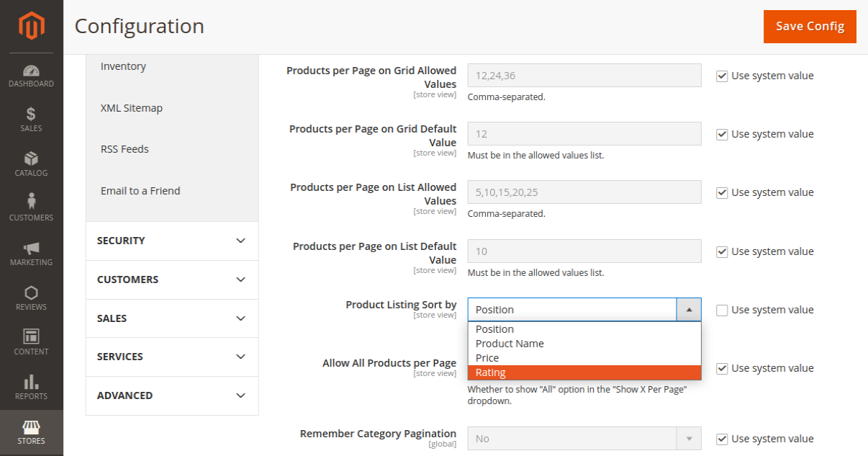This screenshot has width=868, height=456.
Task: Toggle Use system value for Grid Default Value
Action: click(x=722, y=134)
